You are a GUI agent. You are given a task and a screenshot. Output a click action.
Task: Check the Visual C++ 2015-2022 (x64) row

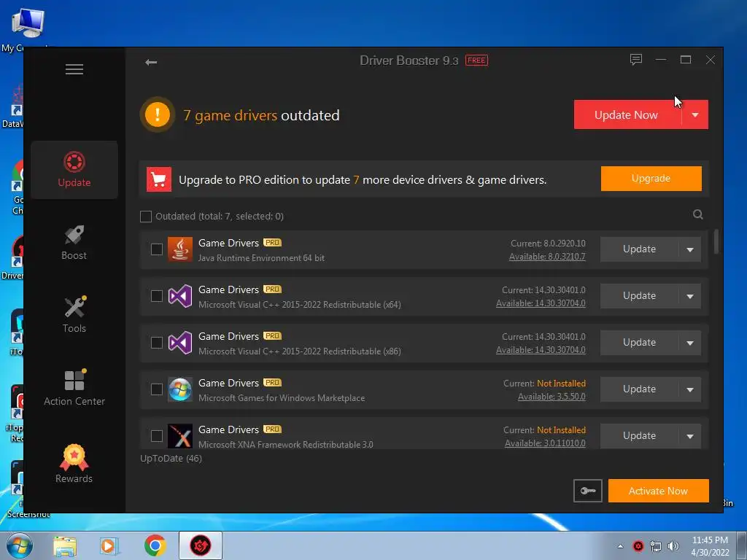pyautogui.click(x=157, y=296)
